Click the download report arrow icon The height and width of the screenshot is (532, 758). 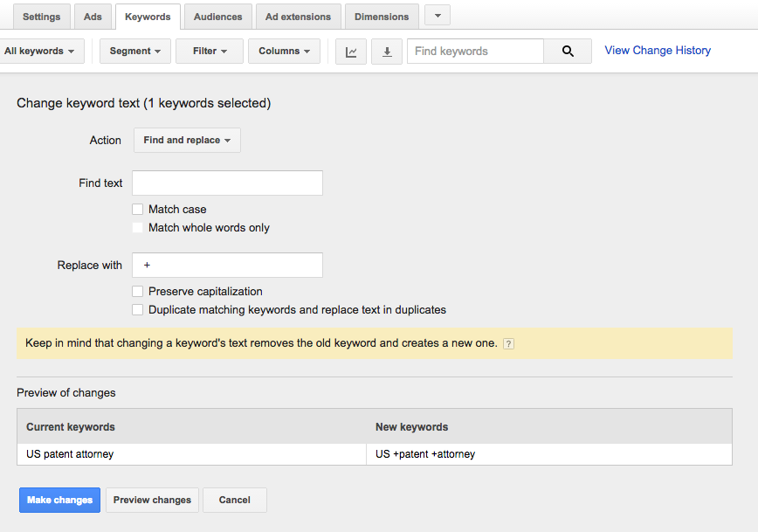pyautogui.click(x=387, y=52)
